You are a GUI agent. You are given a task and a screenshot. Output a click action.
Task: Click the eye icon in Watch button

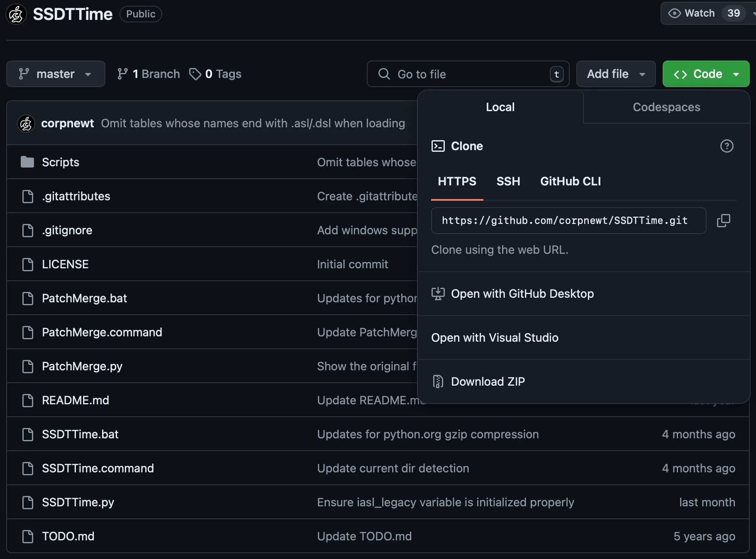(x=674, y=13)
